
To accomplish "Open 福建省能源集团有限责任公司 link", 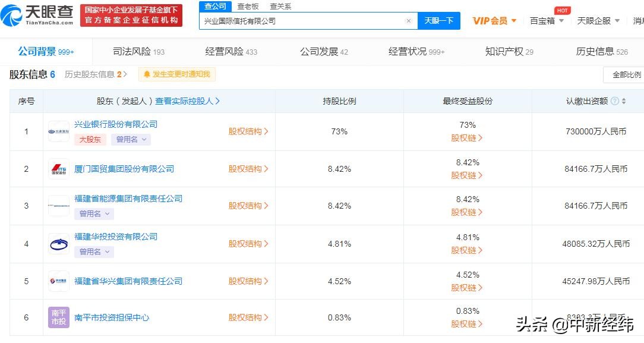I will pos(128,199).
